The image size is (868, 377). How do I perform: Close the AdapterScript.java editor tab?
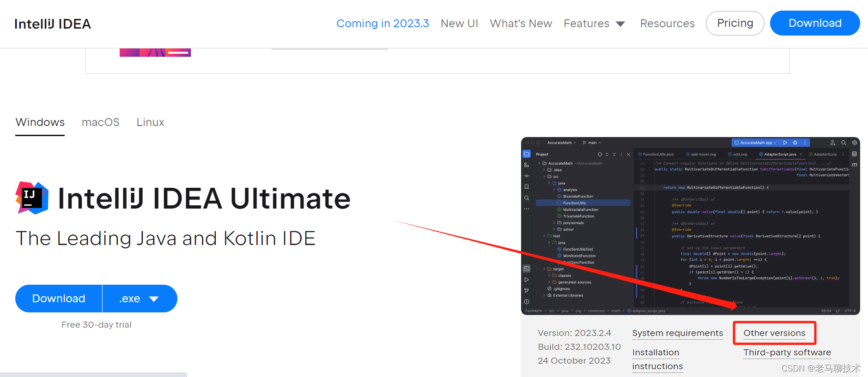point(801,154)
